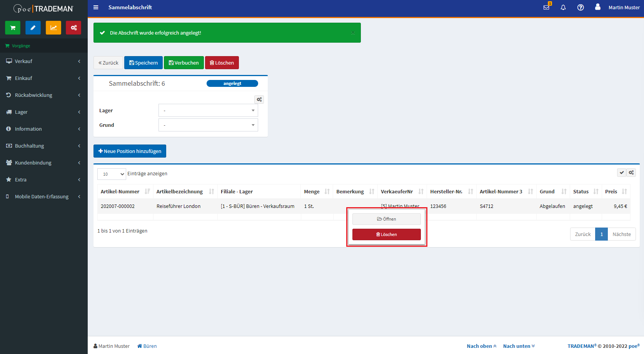Viewport: 644px width, 354px height.
Task: Click Neue Position hinzufügen button
Action: 130,151
